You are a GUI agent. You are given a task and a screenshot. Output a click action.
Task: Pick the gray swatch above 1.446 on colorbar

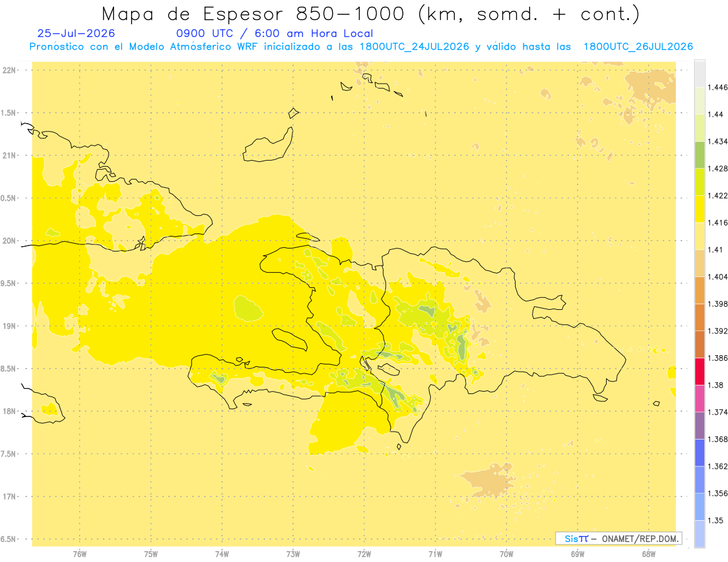click(x=699, y=73)
